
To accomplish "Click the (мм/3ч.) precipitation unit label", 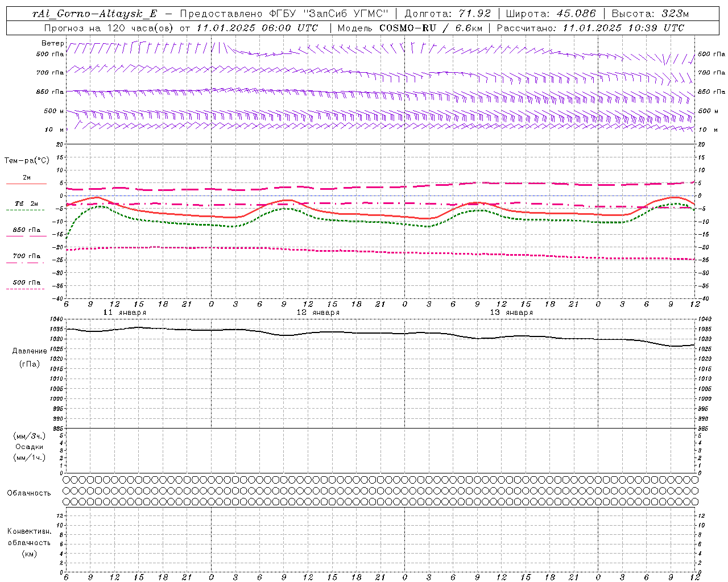I will click(30, 436).
